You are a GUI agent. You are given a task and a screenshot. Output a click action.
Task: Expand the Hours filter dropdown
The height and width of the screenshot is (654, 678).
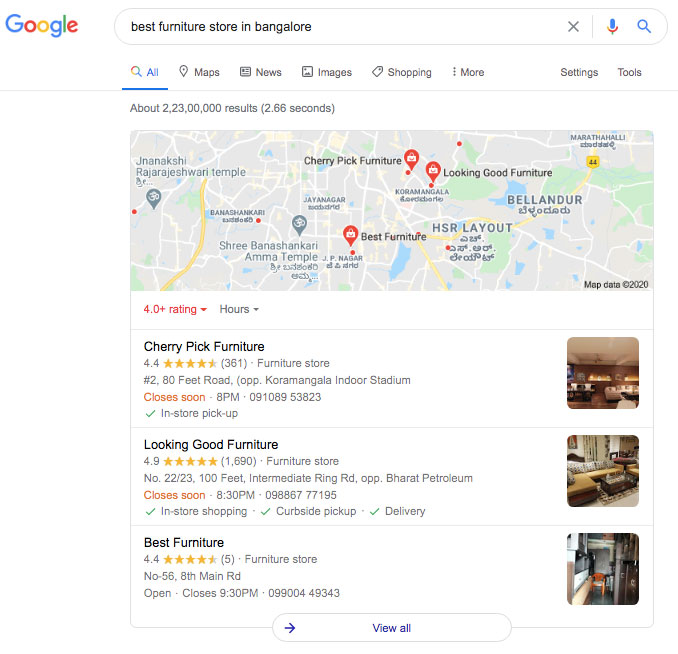point(239,309)
